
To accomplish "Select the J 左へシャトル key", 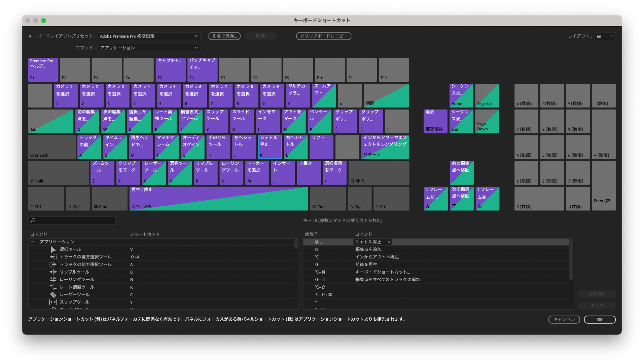I will point(244,147).
